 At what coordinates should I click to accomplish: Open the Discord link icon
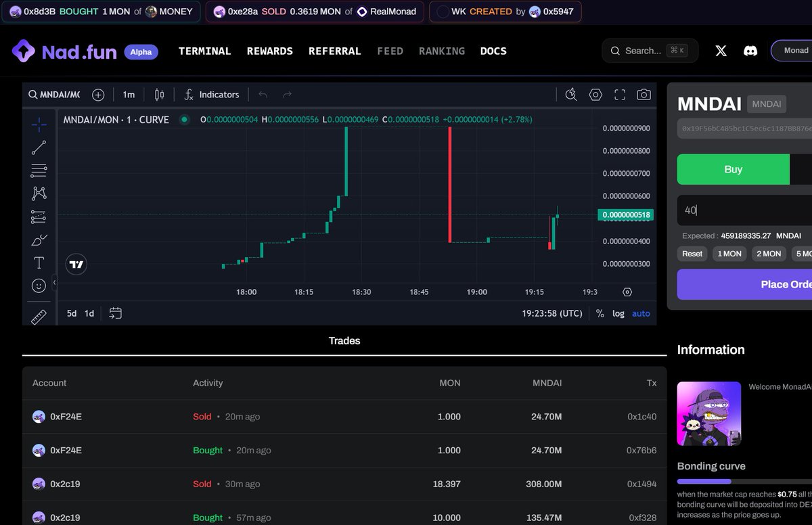[x=750, y=51]
